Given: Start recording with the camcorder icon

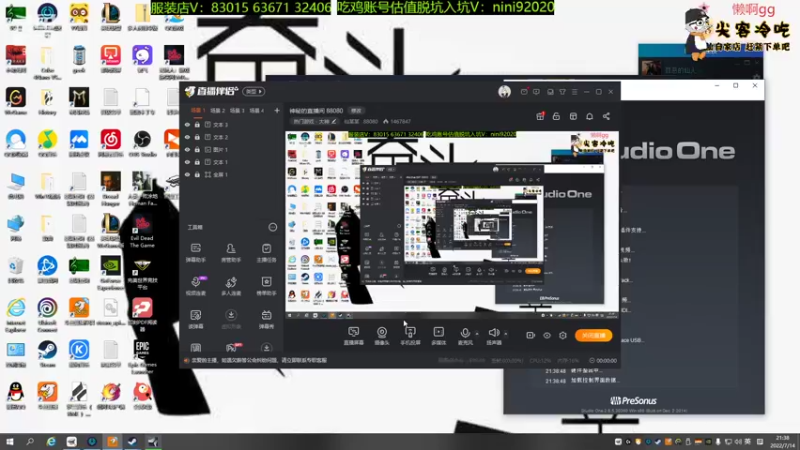Looking at the screenshot, I should tap(530, 335).
